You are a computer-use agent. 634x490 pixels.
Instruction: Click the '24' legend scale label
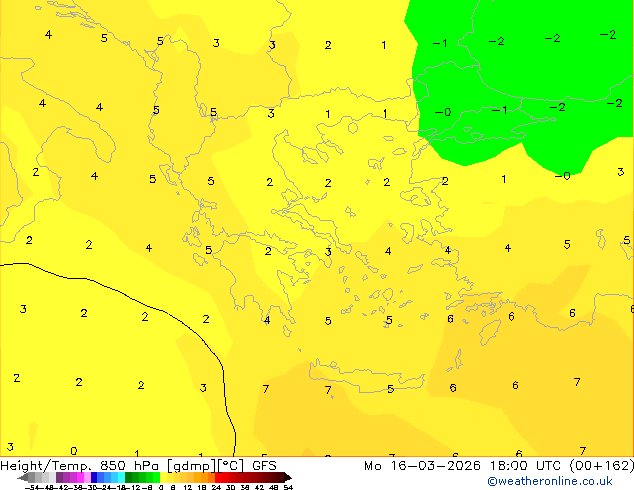pos(216,488)
